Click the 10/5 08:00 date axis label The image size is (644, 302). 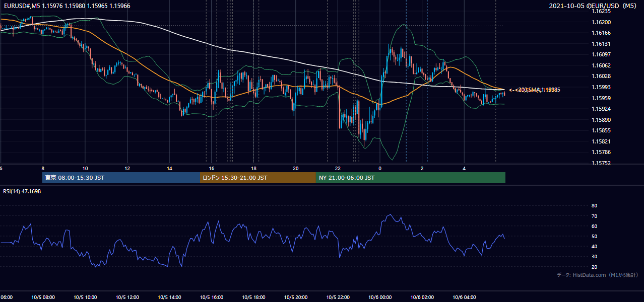[x=43, y=297]
